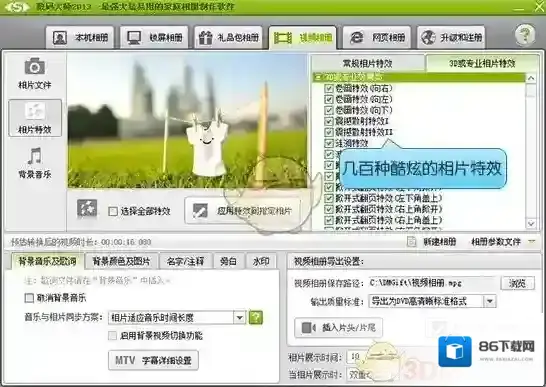The image size is (546, 387).
Task: Check the 取消背景音乐 checkbox
Action: 29,298
